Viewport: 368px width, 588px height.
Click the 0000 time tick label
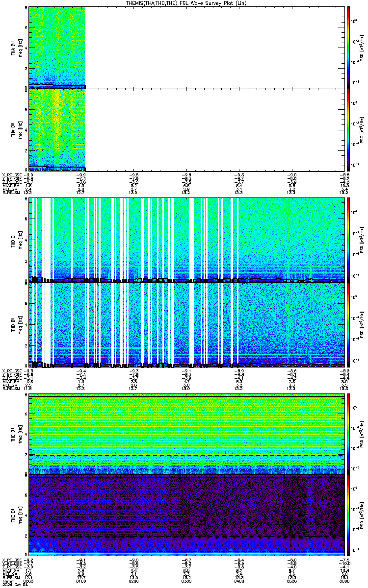coord(28,581)
